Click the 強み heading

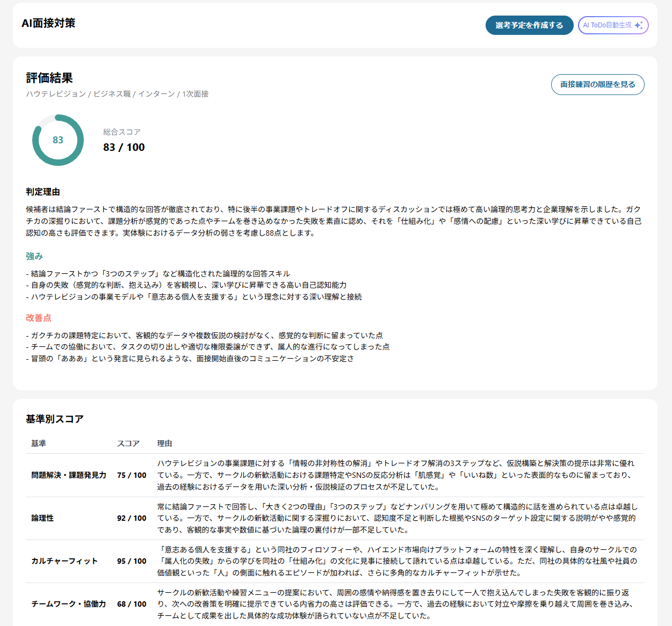34,256
